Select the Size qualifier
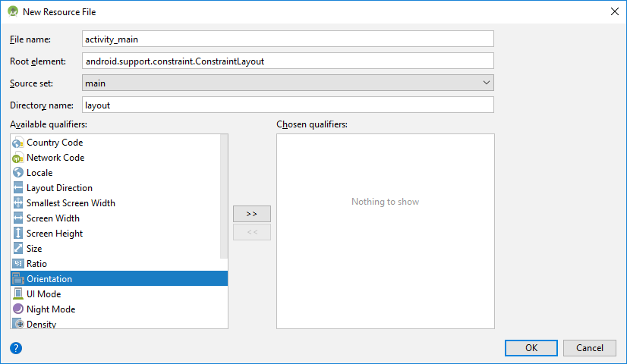 click(x=34, y=249)
